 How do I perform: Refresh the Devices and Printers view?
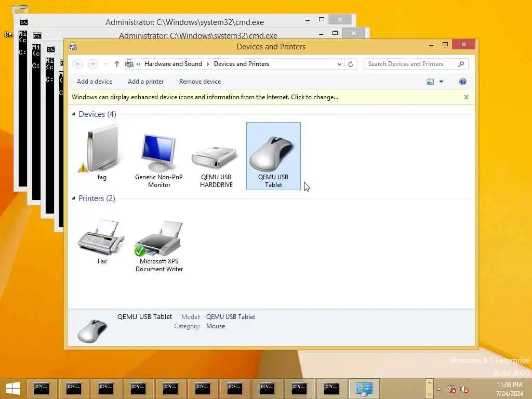(351, 64)
